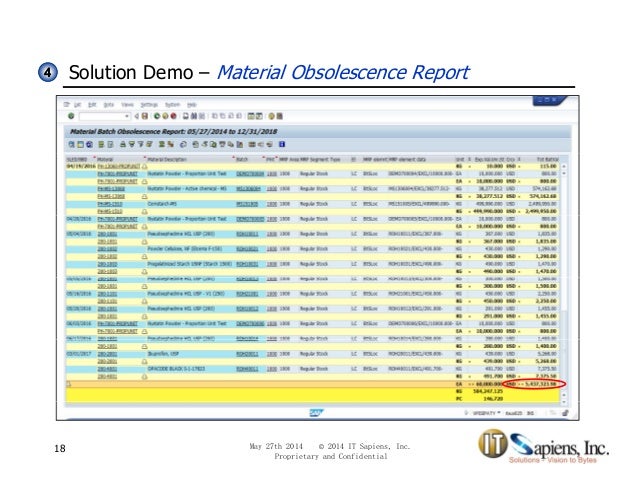Select the PC total value 146,720
Image resolution: width=638 pixels, height=493 pixels.
tap(493, 399)
